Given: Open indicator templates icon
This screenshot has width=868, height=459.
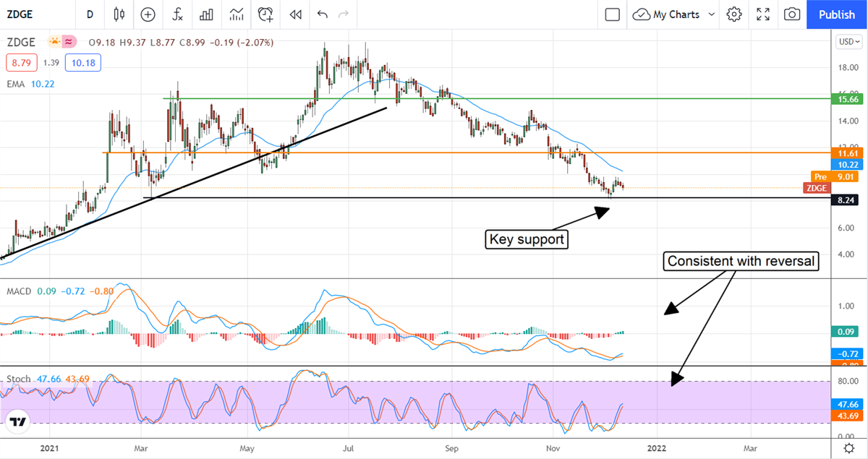Looking at the screenshot, I should 236,14.
